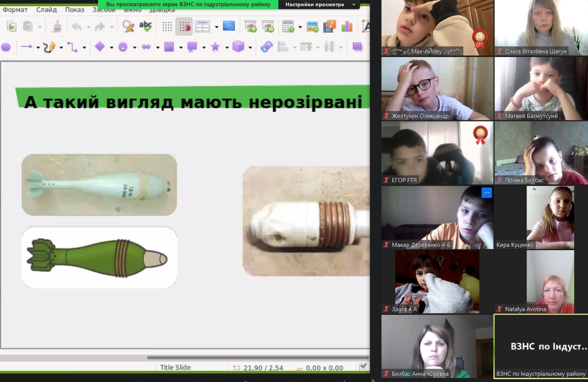Viewport: 588px width, 382px height.
Task: Open the Засоби menu
Action: (x=104, y=9)
